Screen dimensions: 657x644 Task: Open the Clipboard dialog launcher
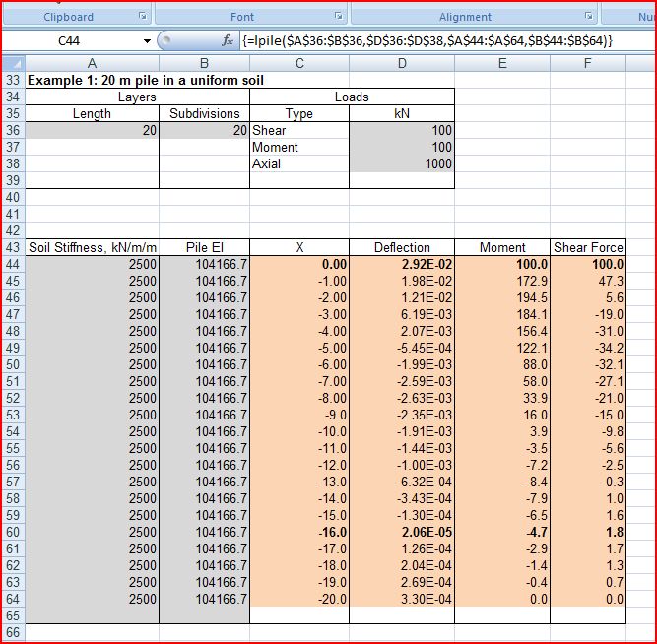pyautogui.click(x=142, y=17)
